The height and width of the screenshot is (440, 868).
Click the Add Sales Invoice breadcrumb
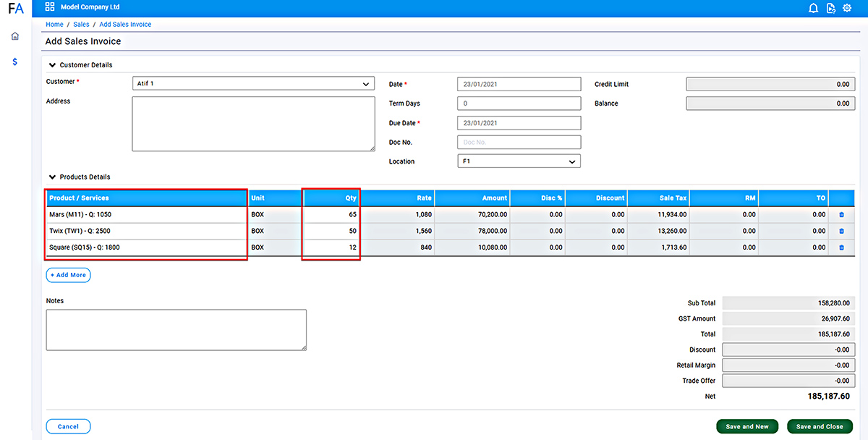(x=125, y=25)
